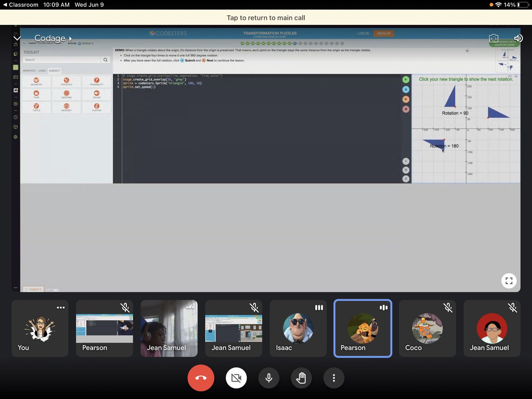Image resolution: width=532 pixels, height=399 pixels.
Task: Open the CUSTOM toolkit category
Action: point(97,107)
